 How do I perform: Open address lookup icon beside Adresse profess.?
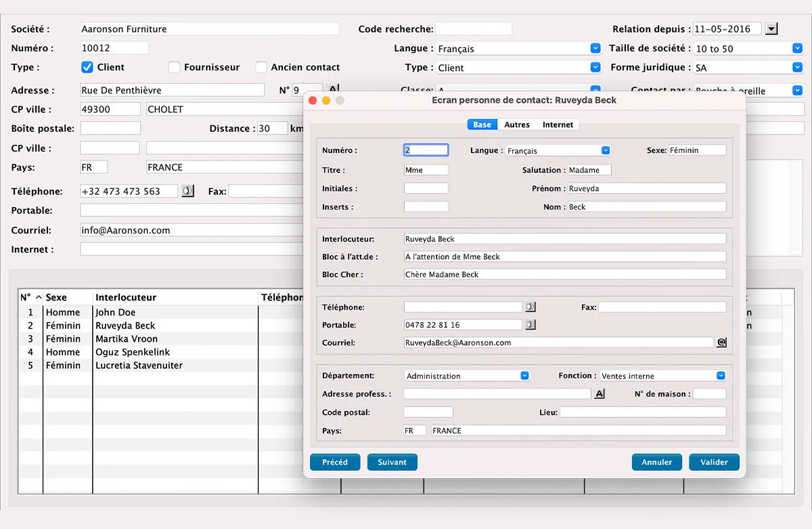coord(599,394)
